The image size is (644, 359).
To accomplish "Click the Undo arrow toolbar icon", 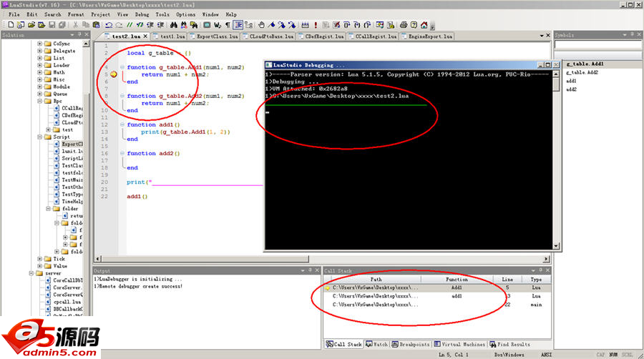I will [x=108, y=24].
